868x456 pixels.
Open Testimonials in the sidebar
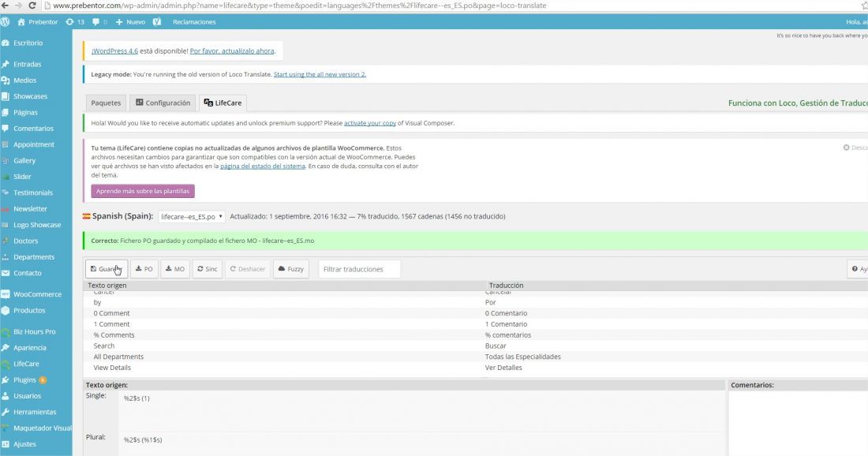(33, 192)
